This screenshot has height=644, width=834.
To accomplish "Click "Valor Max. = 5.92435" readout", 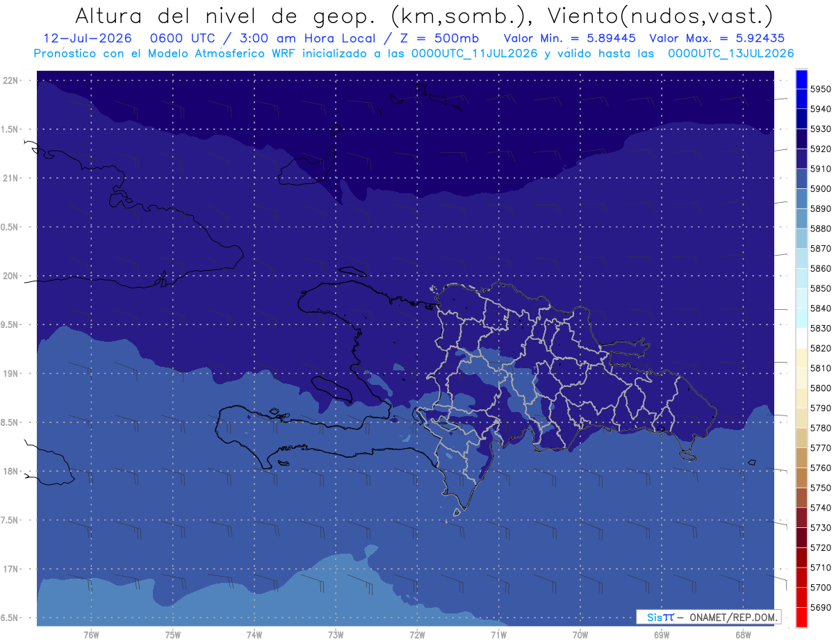I will [717, 38].
